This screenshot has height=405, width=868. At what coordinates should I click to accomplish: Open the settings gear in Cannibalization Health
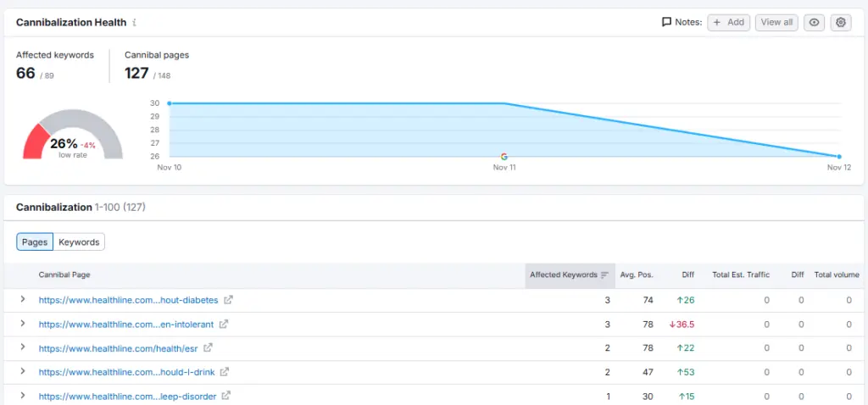841,23
